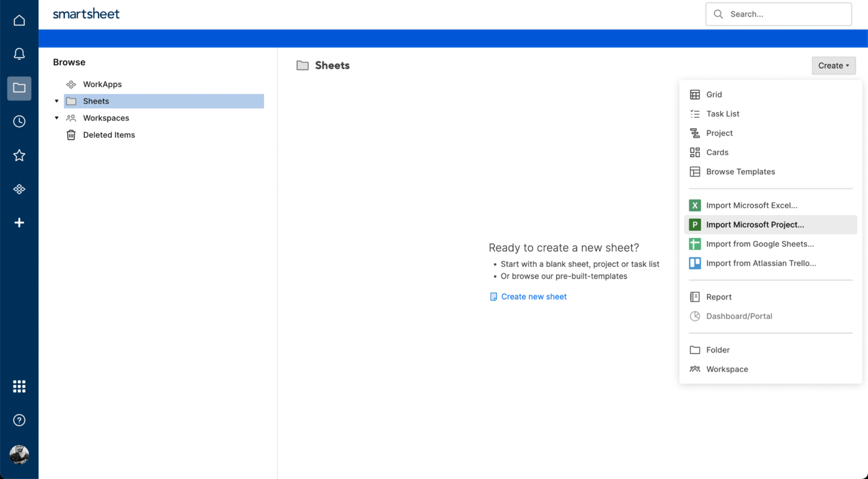868x479 pixels.
Task: Open Favorites star icon in sidebar
Action: pyautogui.click(x=19, y=155)
